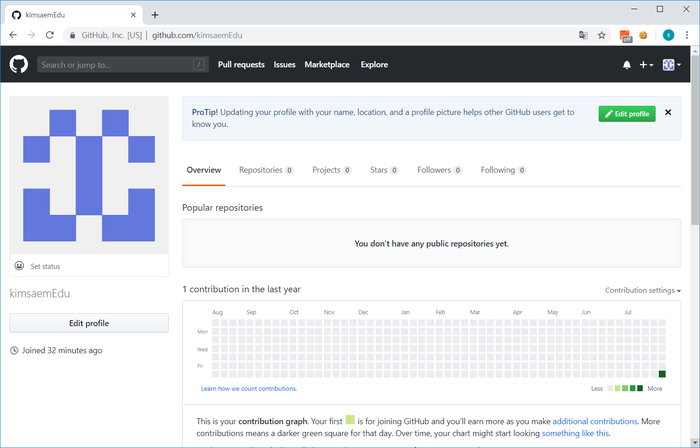Bookmark this page with star icon
Image resolution: width=700 pixels, height=448 pixels.
click(x=602, y=35)
